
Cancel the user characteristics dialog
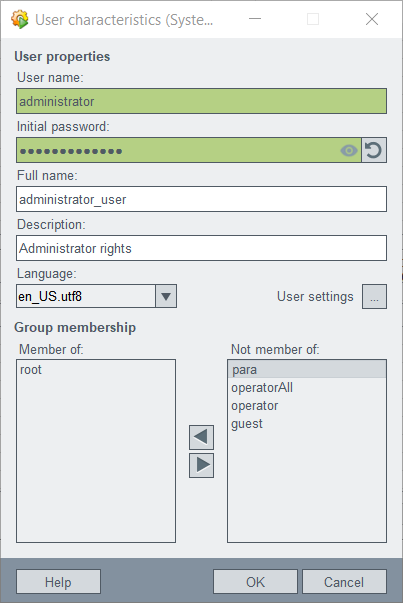(x=344, y=582)
